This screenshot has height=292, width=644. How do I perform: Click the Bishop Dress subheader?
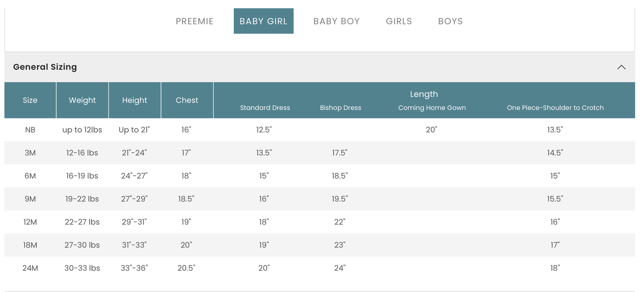(341, 108)
